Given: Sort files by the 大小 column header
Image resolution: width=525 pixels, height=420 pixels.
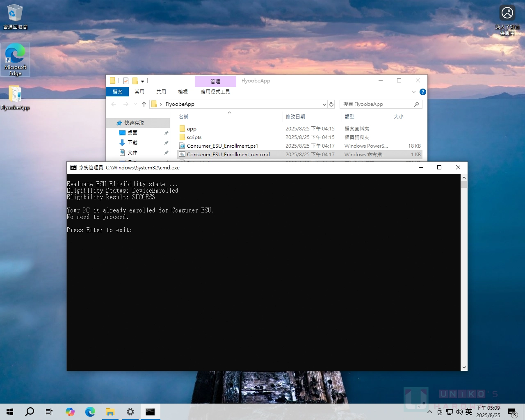Looking at the screenshot, I should click(x=407, y=117).
